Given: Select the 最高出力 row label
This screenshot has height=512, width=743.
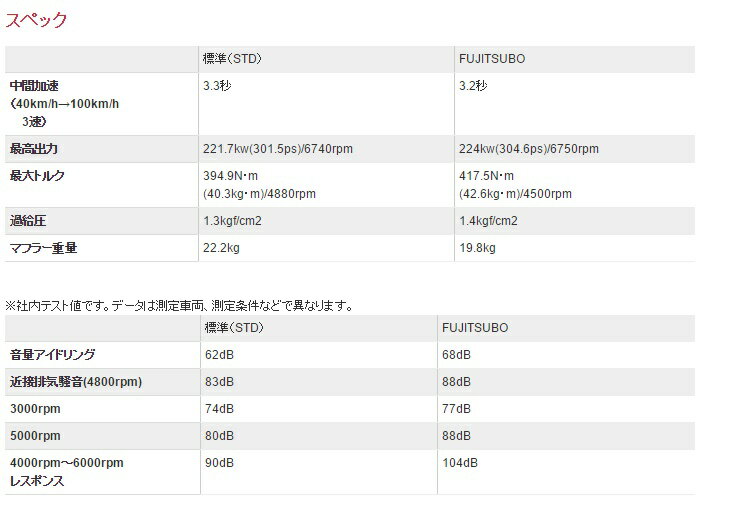Looking at the screenshot, I should click(x=34, y=149).
